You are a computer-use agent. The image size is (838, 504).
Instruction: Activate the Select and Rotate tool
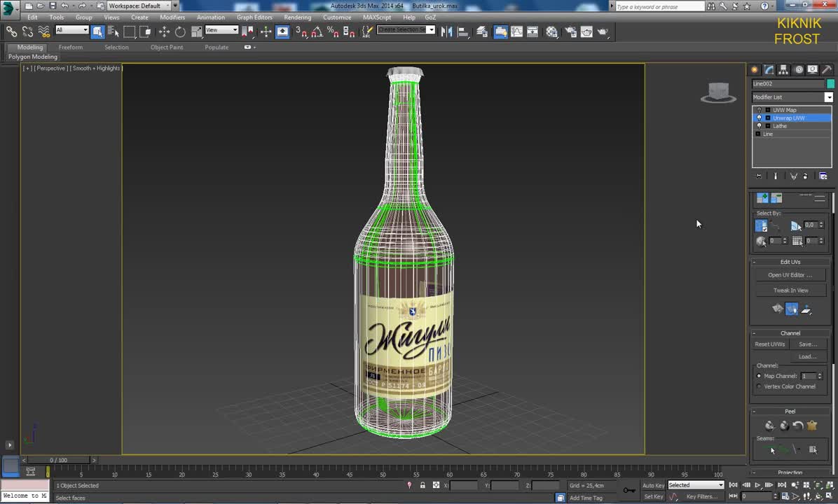180,32
